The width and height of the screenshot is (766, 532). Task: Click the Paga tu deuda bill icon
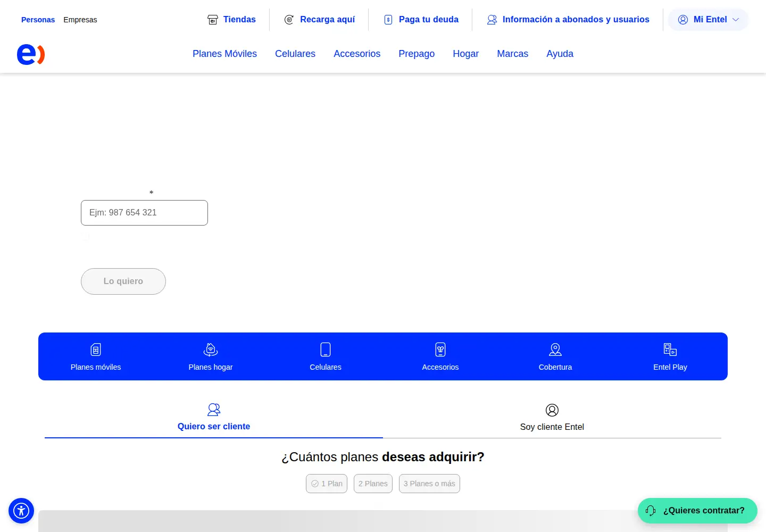tap(388, 20)
